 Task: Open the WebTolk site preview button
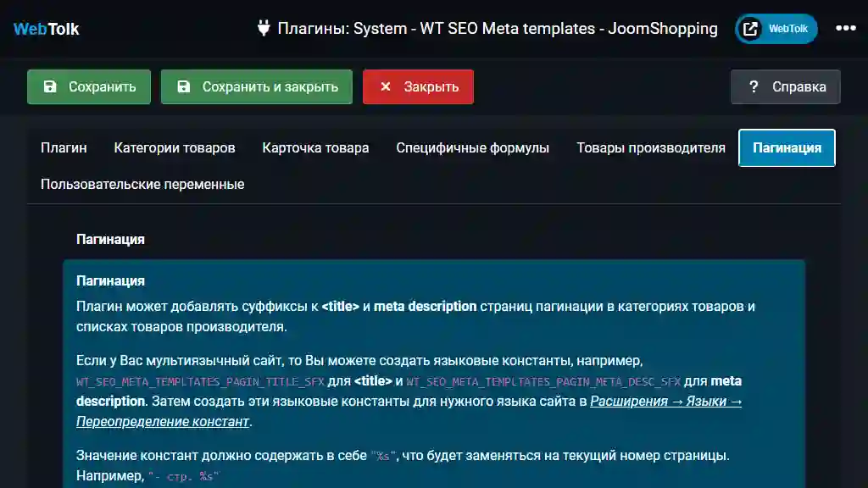tap(776, 29)
